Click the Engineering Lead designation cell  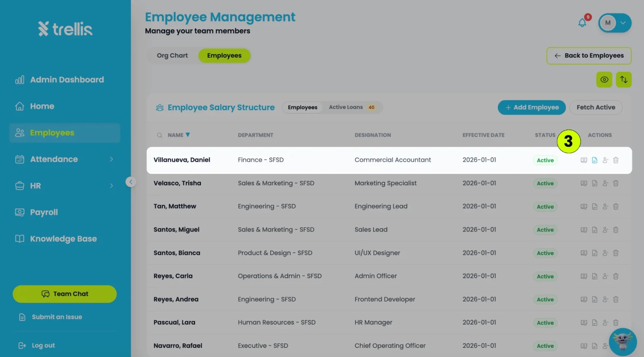381,206
